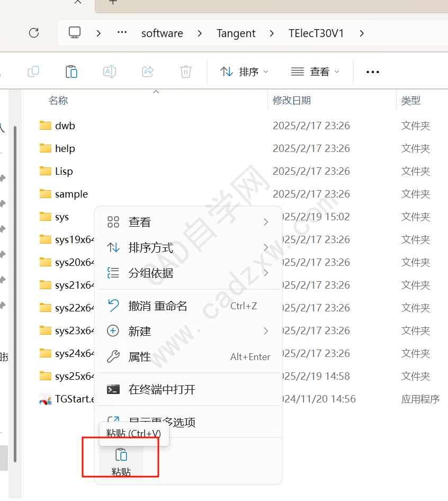The height and width of the screenshot is (501, 448).
Task: Click the navigation pane vertical scrollbar
Action: tap(15, 294)
